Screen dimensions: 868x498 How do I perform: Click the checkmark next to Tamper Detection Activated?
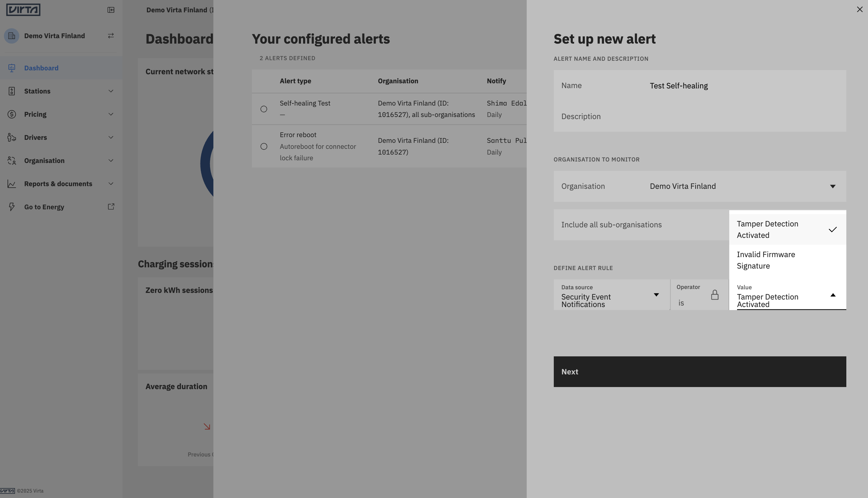click(832, 229)
